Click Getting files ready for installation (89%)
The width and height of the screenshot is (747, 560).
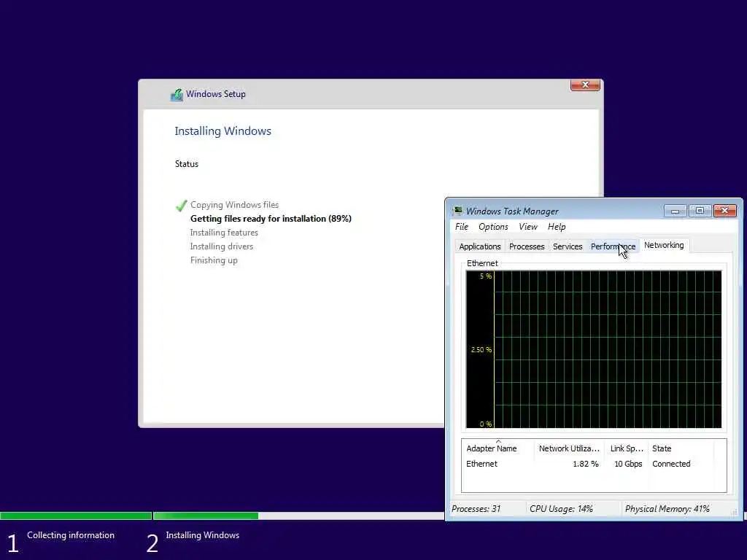[271, 219]
